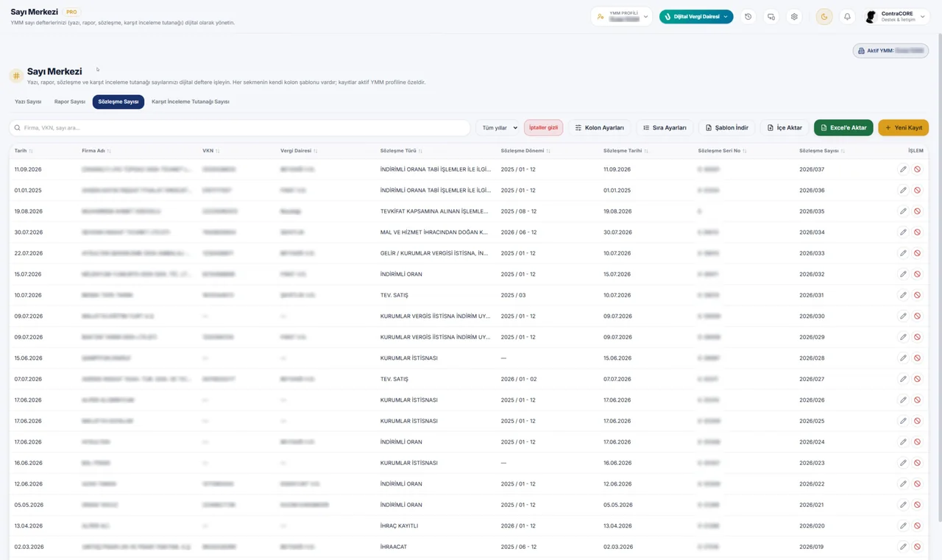
Task: Edit the record numbered 2026/025
Action: point(903,421)
